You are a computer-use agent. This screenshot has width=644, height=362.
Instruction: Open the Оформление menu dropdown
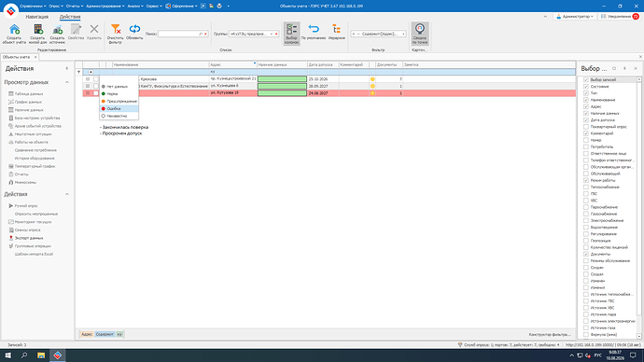182,7
